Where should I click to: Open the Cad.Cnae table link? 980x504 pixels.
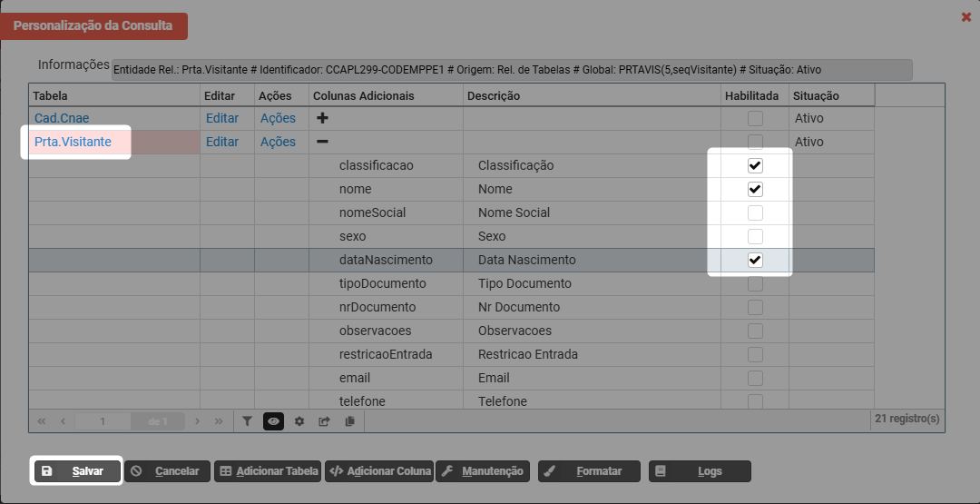click(x=62, y=118)
